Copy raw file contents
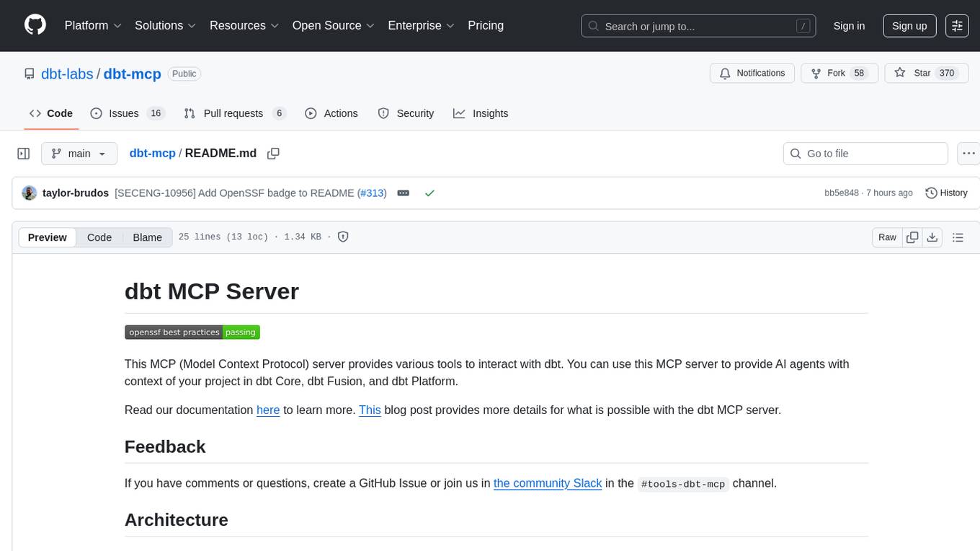Viewport: 980px width, 551px height. pyautogui.click(x=912, y=237)
